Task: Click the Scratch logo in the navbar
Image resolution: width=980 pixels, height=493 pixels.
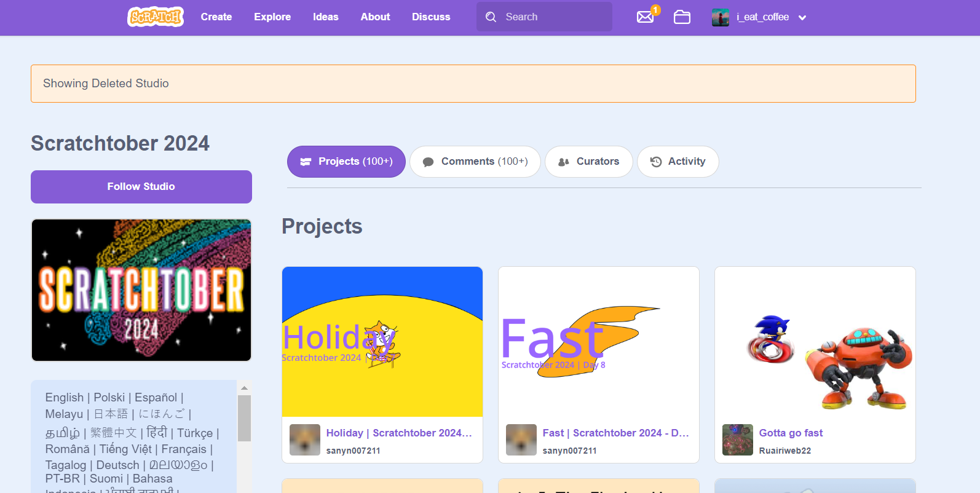Action: [156, 17]
